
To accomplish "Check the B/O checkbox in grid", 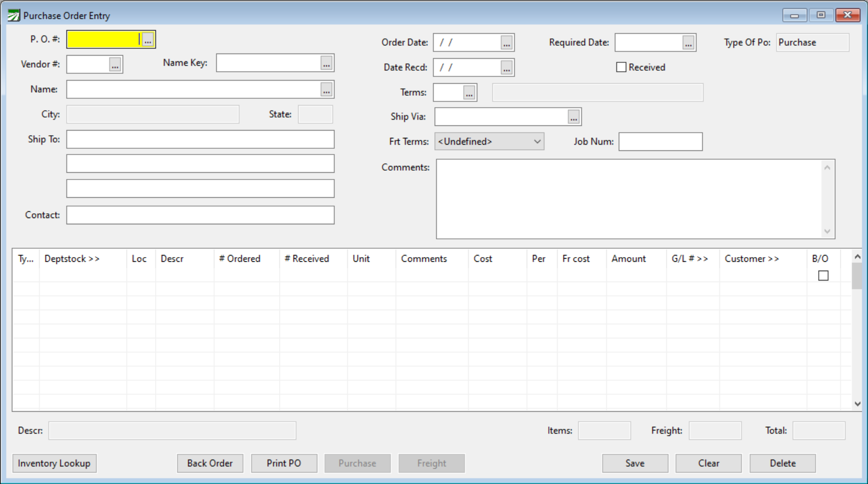I will click(823, 276).
